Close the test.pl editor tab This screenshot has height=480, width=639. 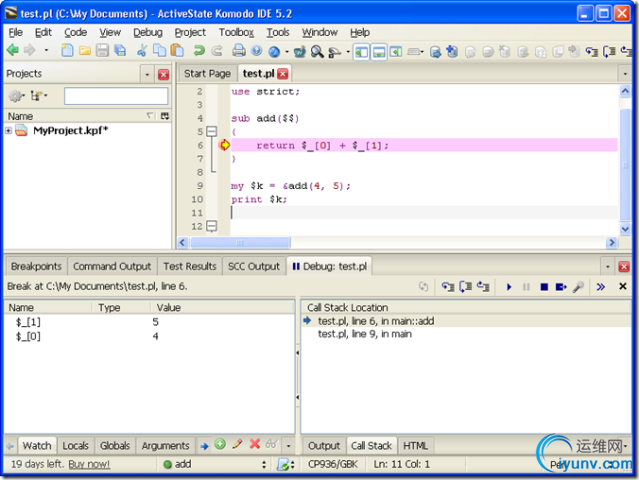[282, 73]
